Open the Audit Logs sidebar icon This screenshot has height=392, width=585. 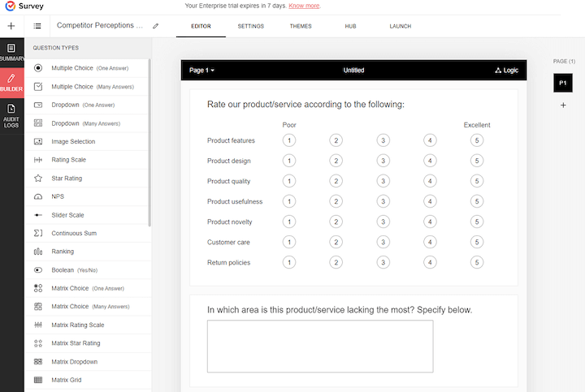[11, 114]
